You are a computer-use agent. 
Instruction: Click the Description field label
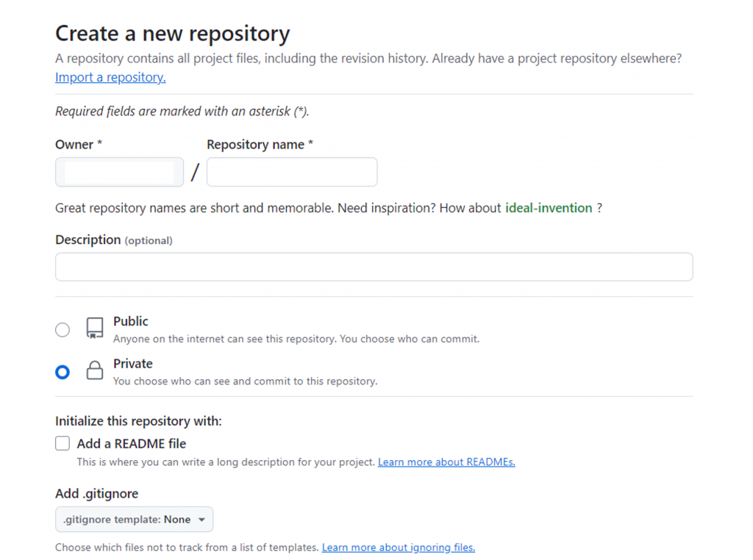coord(88,240)
